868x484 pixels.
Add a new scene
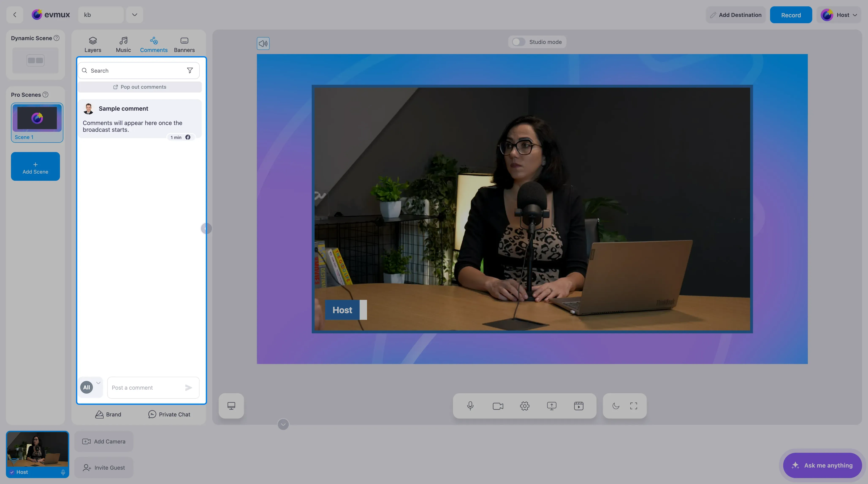pyautogui.click(x=35, y=166)
